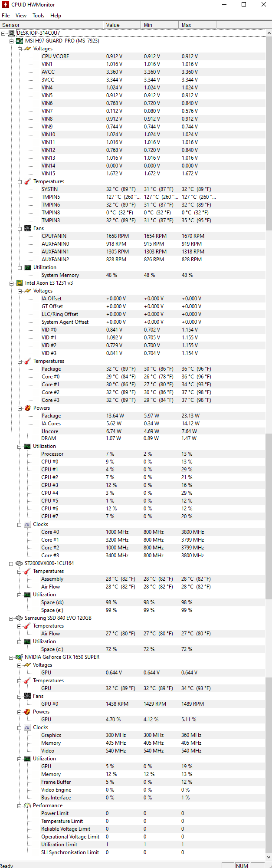Viewport: 272px width, 868px height.
Task: Collapse the Intel Xeon Utilization section
Action: point(20,446)
